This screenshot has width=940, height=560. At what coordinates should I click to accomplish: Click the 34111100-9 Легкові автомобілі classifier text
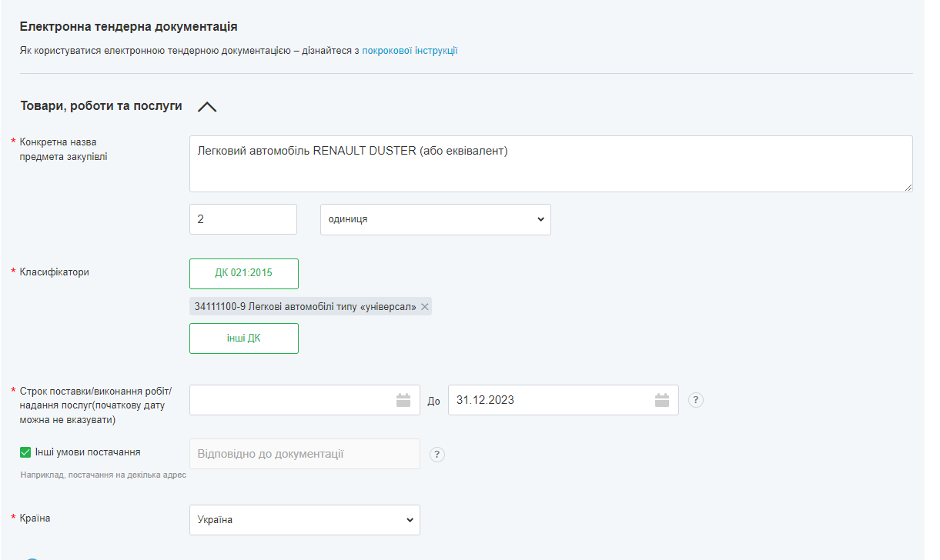point(305,307)
